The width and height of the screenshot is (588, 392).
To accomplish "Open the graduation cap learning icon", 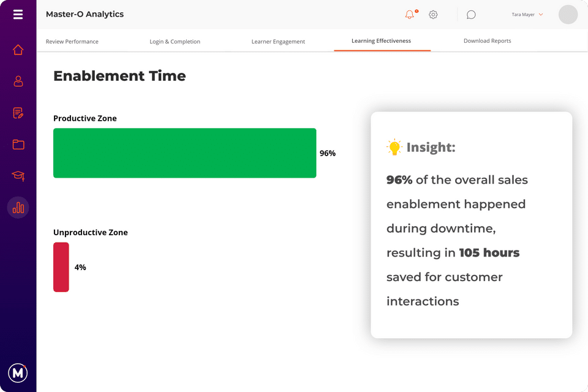I will tap(18, 176).
